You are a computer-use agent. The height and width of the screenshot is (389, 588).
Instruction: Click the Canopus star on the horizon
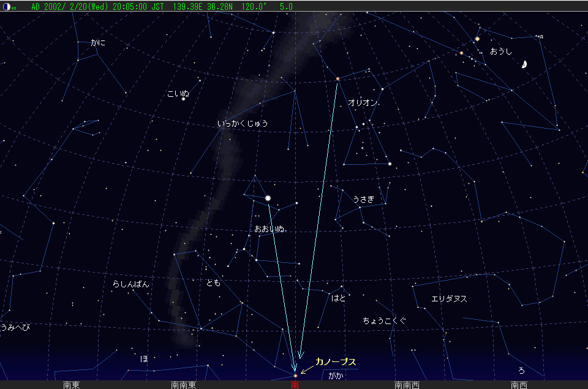pyautogui.click(x=295, y=376)
